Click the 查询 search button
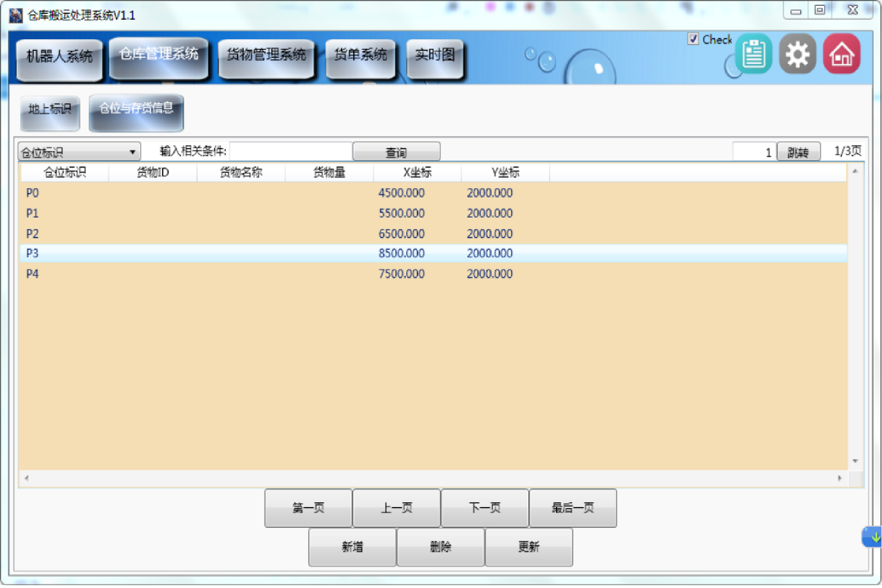This screenshot has width=882, height=588. click(x=396, y=152)
